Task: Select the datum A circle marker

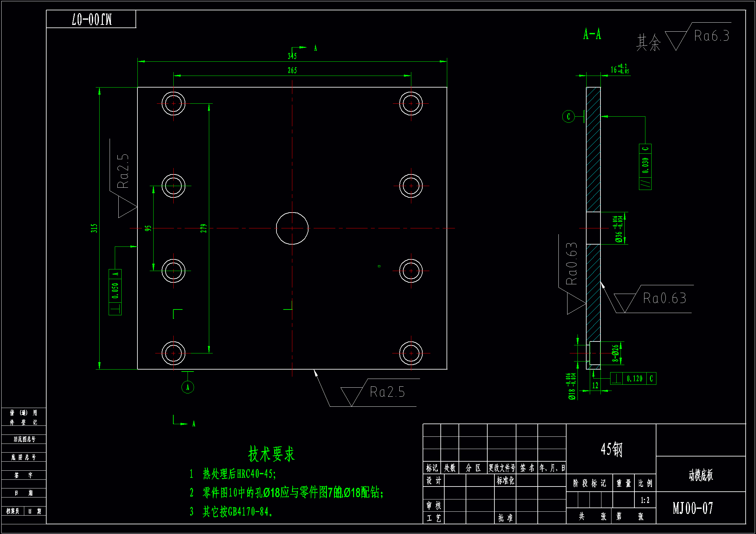Action: pos(188,387)
